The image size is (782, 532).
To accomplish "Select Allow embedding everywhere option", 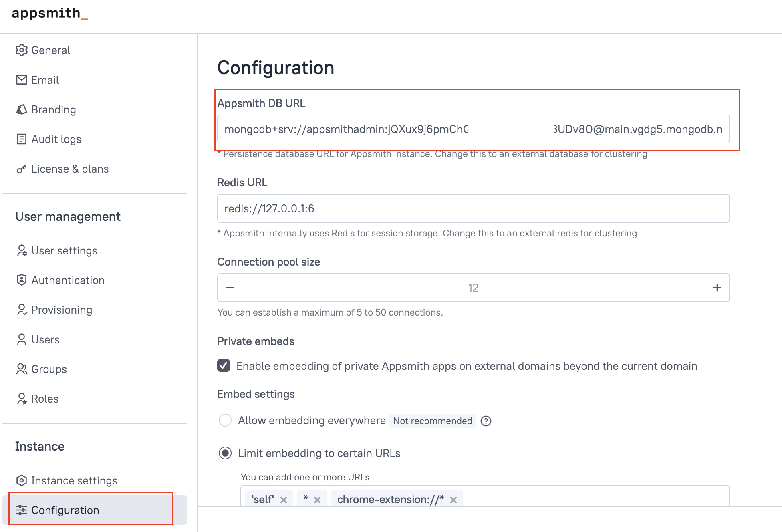I will [225, 420].
